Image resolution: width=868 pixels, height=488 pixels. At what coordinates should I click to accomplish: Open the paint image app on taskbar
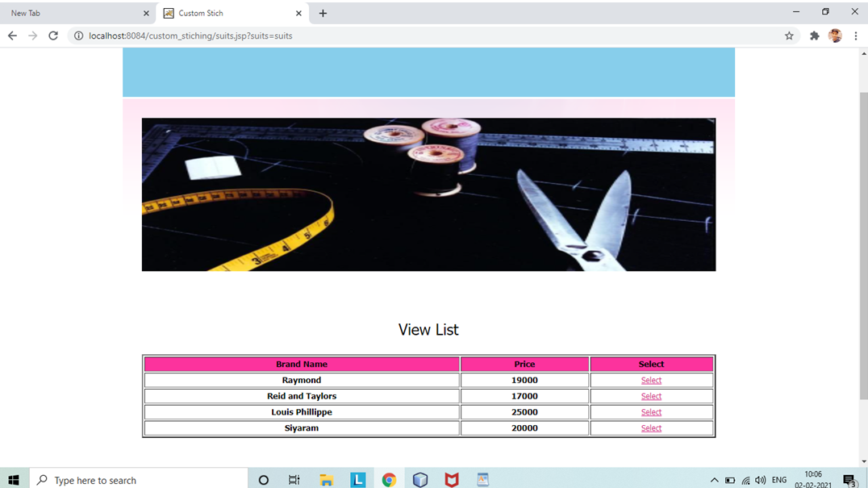click(x=482, y=480)
